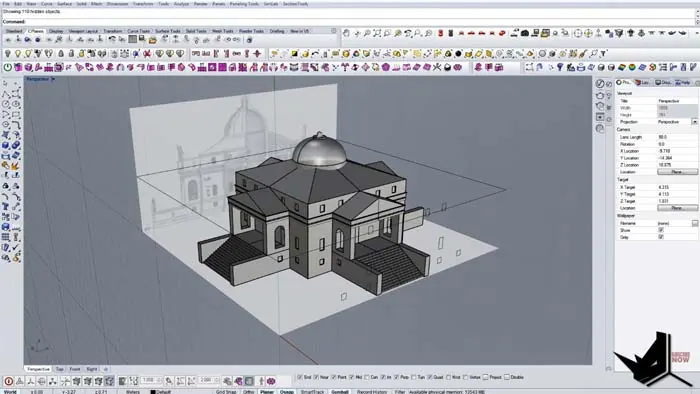The width and height of the screenshot is (700, 394).
Task: Click the red X delete icon in second toolbar row
Action: [147, 54]
